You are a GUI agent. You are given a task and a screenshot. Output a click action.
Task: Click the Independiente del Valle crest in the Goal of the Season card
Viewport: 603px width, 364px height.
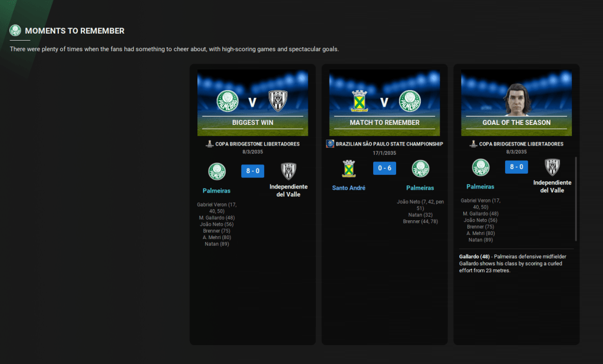pyautogui.click(x=552, y=167)
